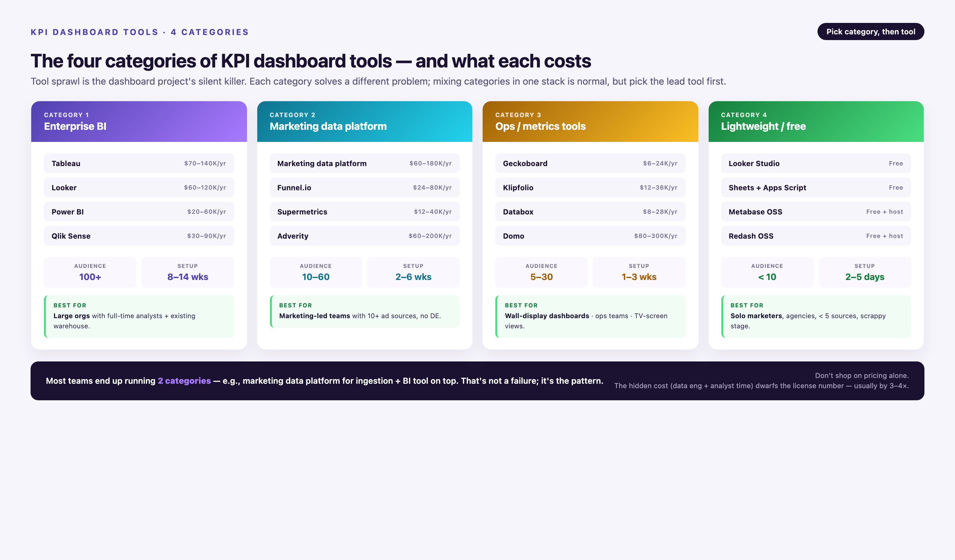Click the Setup 8–14 wks stat tile
The image size is (955, 560).
(x=187, y=272)
